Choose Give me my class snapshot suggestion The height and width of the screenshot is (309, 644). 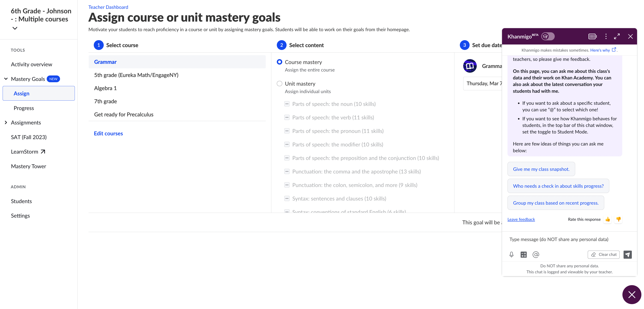[541, 169]
